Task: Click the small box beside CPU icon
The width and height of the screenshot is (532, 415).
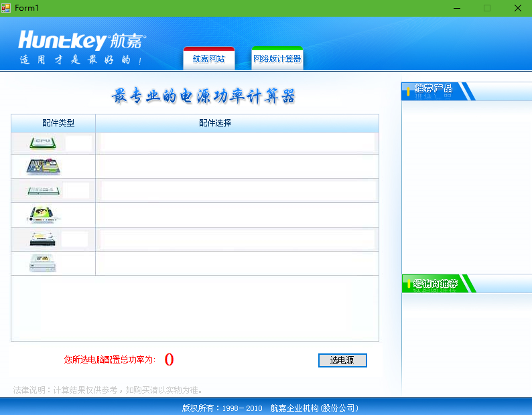Action: tap(78, 143)
